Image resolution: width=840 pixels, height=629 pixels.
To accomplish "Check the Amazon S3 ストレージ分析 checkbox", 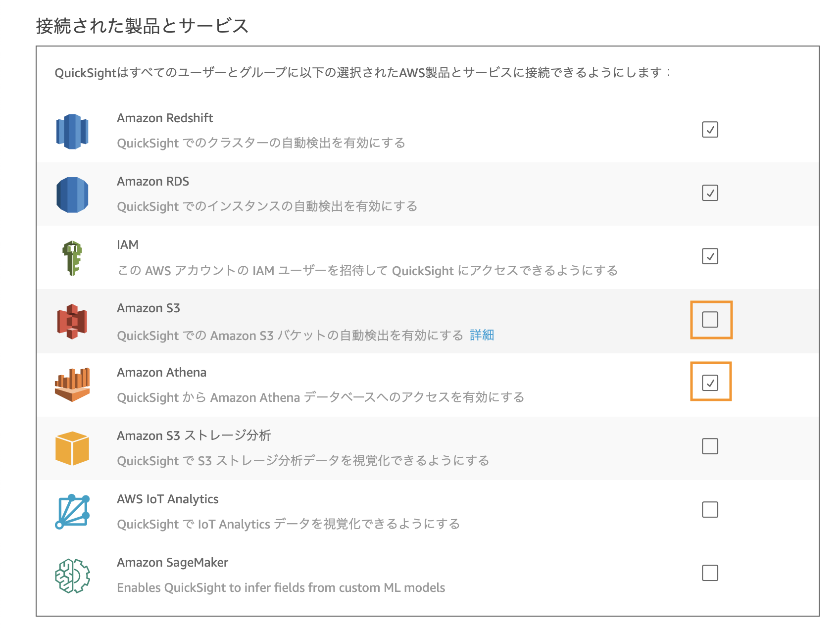I will (x=710, y=446).
